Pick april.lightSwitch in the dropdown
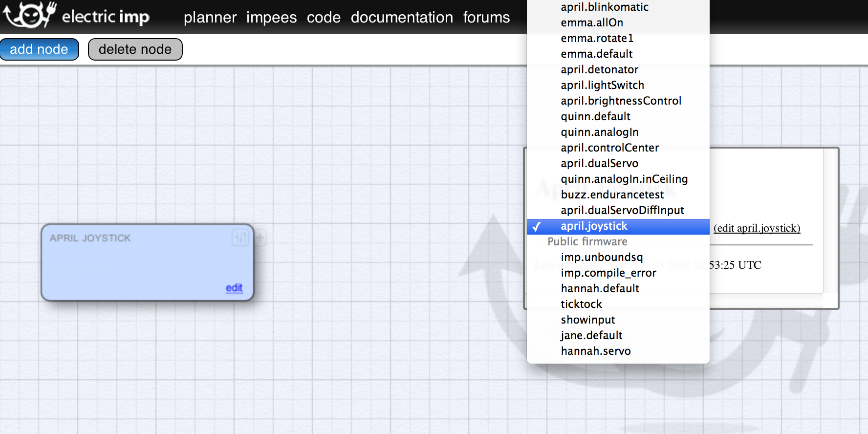Viewport: 868px width, 434px height. tap(618, 85)
